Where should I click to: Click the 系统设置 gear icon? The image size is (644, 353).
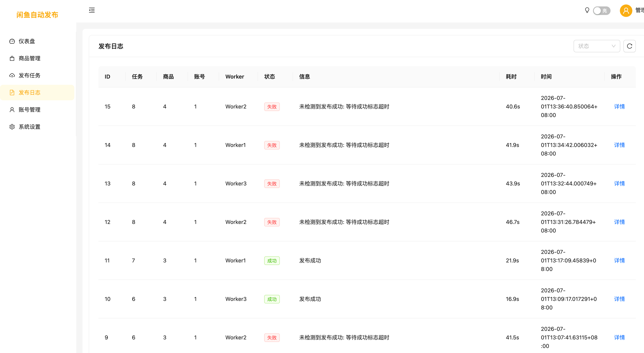(12, 127)
